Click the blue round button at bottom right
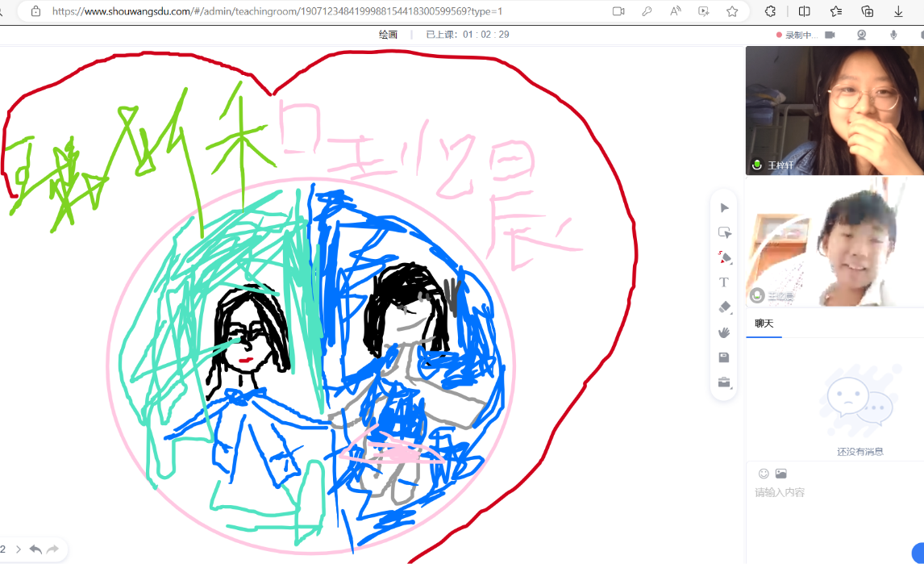Screen dimensions: 924x564 (918, 553)
